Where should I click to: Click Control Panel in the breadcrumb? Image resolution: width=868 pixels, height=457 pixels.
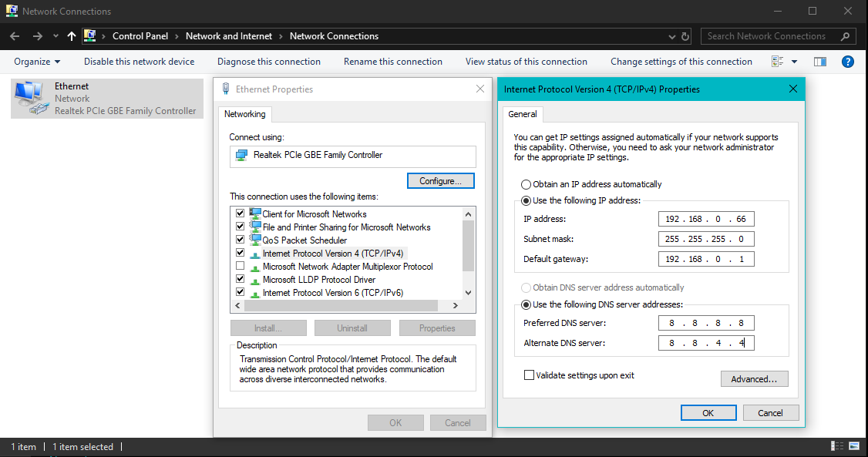coord(140,36)
